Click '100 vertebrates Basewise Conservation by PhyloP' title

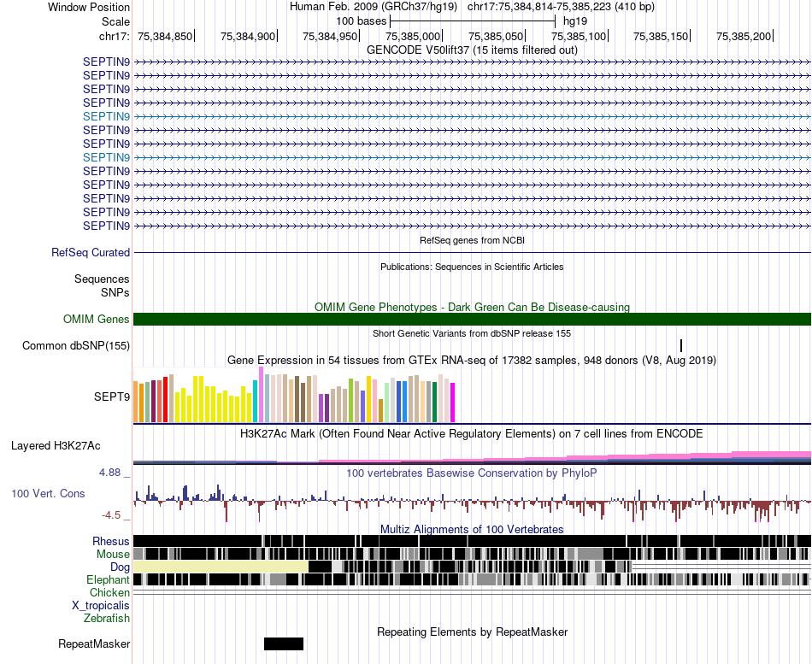pyautogui.click(x=472, y=473)
